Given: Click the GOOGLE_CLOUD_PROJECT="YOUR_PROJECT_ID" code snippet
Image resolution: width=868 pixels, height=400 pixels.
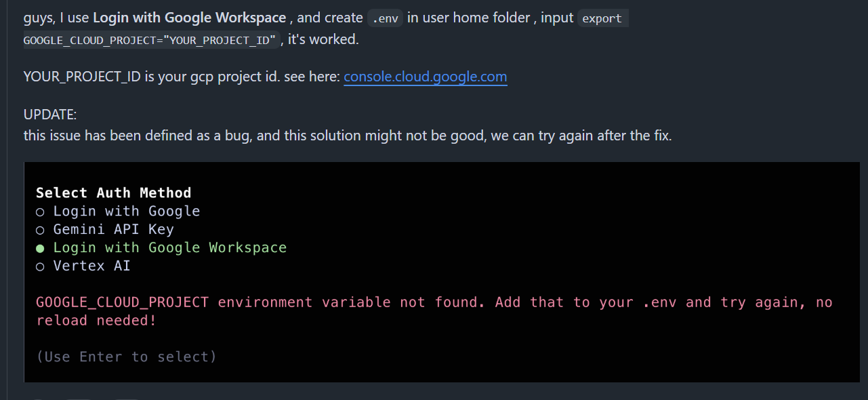Looking at the screenshot, I should point(152,40).
